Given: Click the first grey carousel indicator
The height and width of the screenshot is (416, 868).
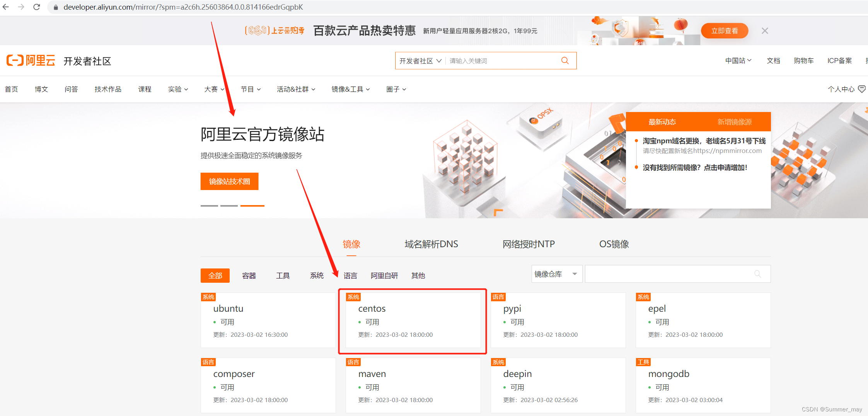Looking at the screenshot, I should [209, 206].
